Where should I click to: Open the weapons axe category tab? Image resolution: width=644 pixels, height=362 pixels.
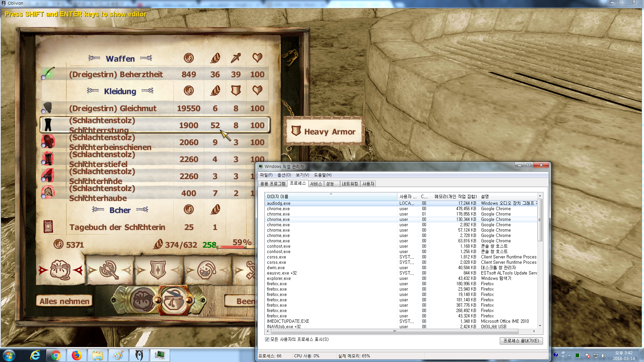coord(109,270)
